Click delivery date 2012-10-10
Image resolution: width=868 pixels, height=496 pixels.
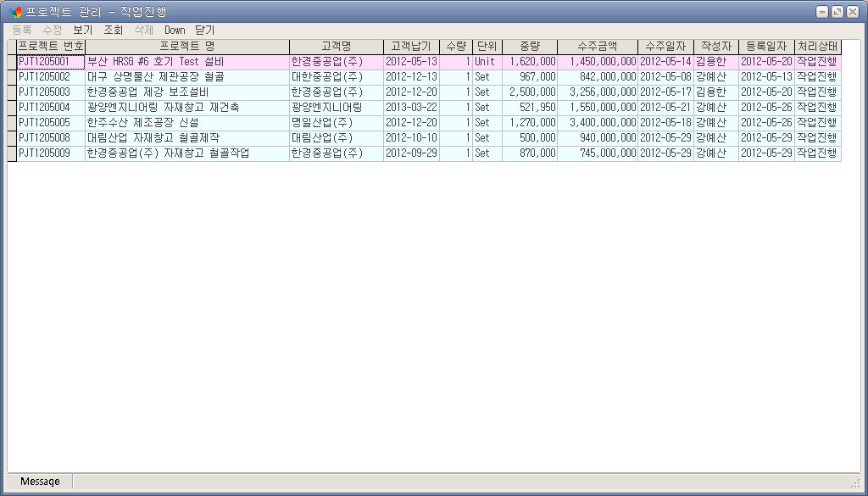tap(411, 138)
